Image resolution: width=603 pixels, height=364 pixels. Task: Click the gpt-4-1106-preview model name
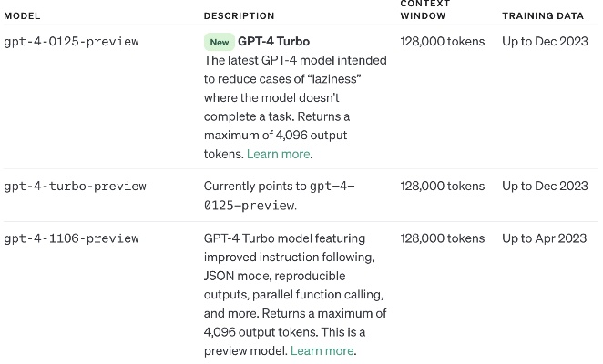[x=71, y=238]
